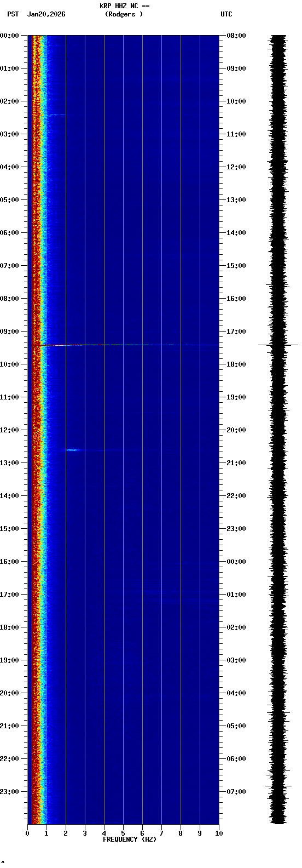The width and height of the screenshot is (302, 868).
Task: Click the 00:00 PST time label
Action: coord(9,36)
